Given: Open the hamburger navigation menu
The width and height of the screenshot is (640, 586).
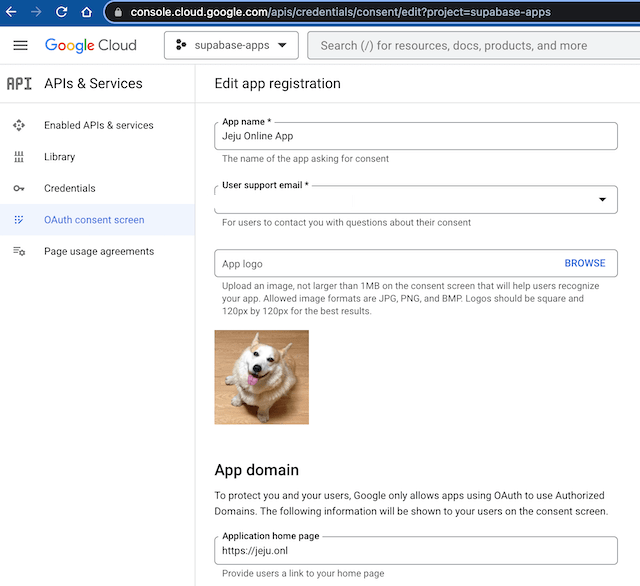Looking at the screenshot, I should (20, 45).
